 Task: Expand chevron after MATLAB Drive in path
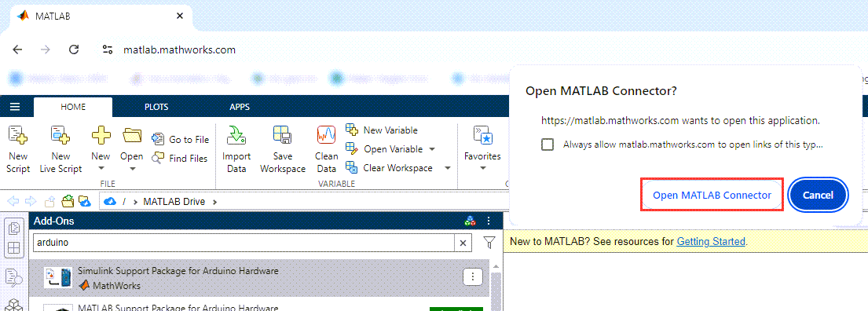tap(214, 201)
